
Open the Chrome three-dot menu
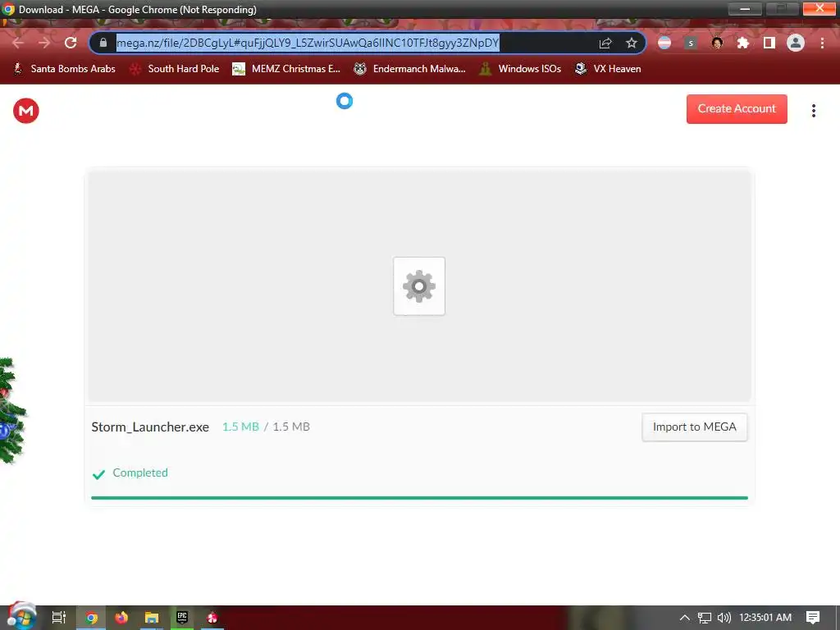(822, 43)
